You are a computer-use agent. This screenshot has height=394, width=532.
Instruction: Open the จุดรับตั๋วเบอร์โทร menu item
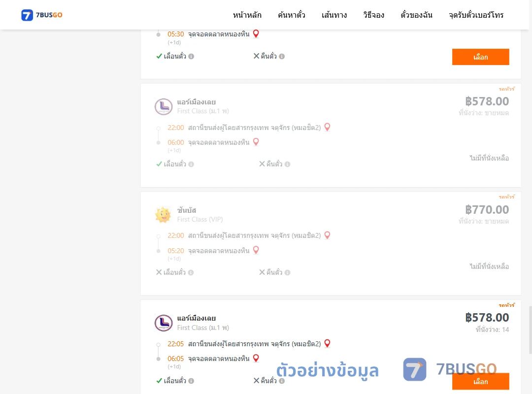476,15
